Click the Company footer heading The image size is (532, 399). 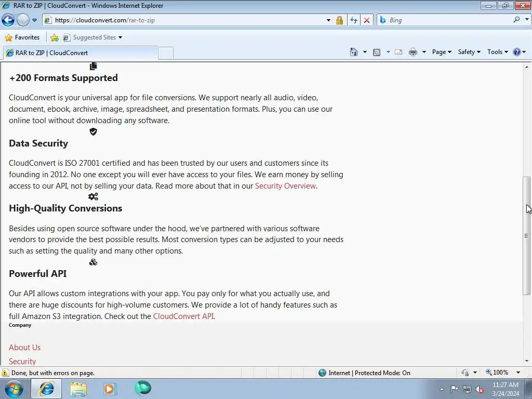(x=20, y=325)
